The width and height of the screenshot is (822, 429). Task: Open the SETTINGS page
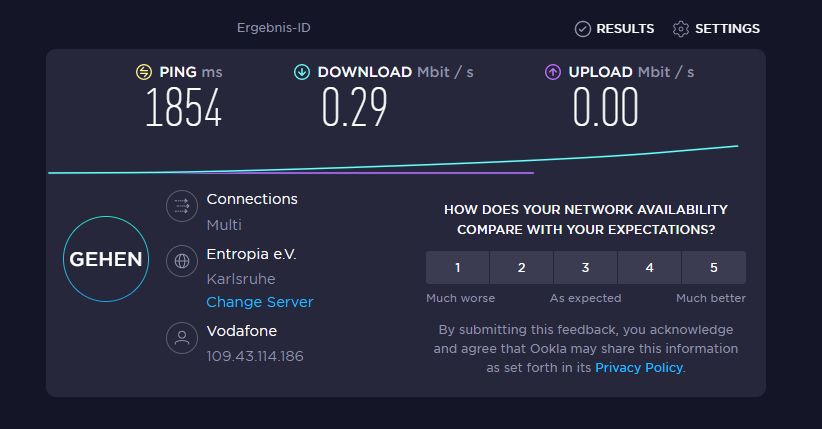(x=727, y=29)
